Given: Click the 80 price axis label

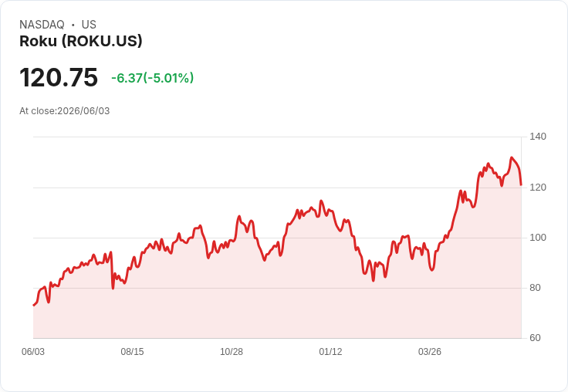Looking at the screenshot, I should point(535,288).
